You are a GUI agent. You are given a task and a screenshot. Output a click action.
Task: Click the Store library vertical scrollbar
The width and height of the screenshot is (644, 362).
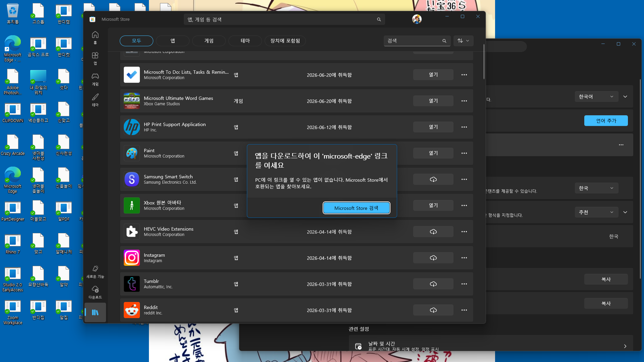pyautogui.click(x=484, y=62)
